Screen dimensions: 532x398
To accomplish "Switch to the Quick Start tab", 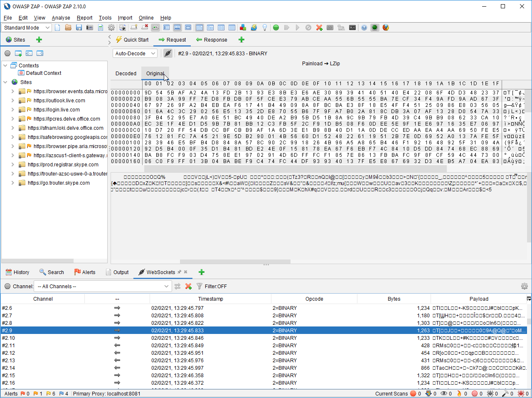I will (x=132, y=40).
